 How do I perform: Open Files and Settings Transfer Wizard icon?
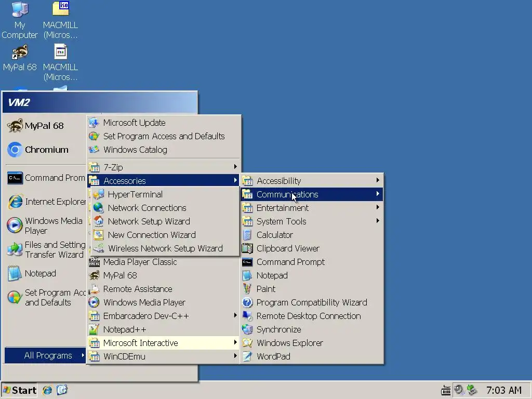(x=15, y=250)
